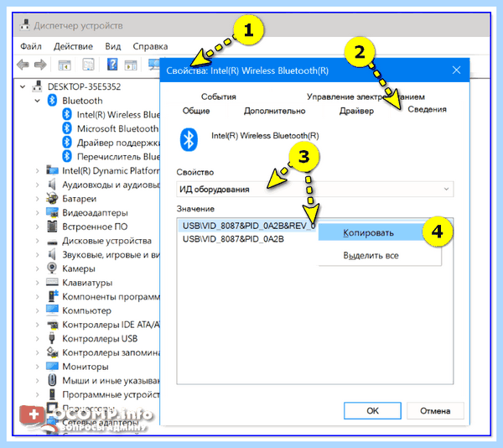This screenshot has width=503, height=448.
Task: Click the Батареи battery icon
Action: pyautogui.click(x=52, y=199)
